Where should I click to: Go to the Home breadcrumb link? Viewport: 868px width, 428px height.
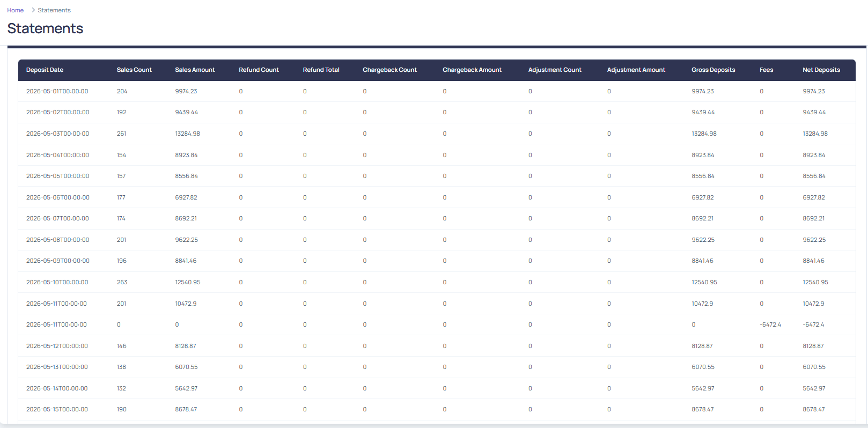pyautogui.click(x=15, y=10)
